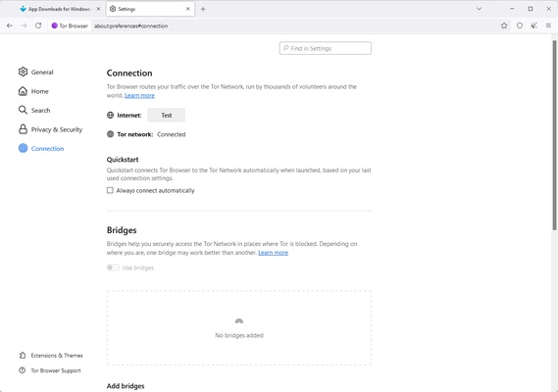Image resolution: width=558 pixels, height=392 pixels.
Task: Click the Search magnifier icon in sidebar
Action: click(23, 110)
